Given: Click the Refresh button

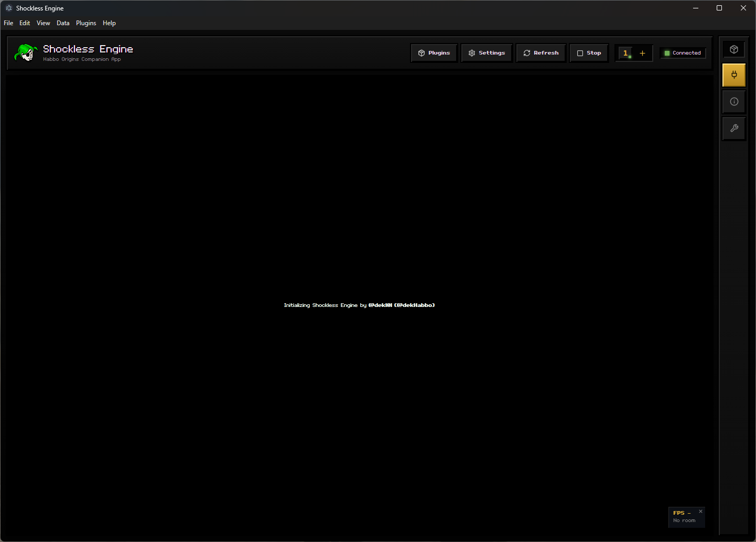Looking at the screenshot, I should click(x=541, y=53).
